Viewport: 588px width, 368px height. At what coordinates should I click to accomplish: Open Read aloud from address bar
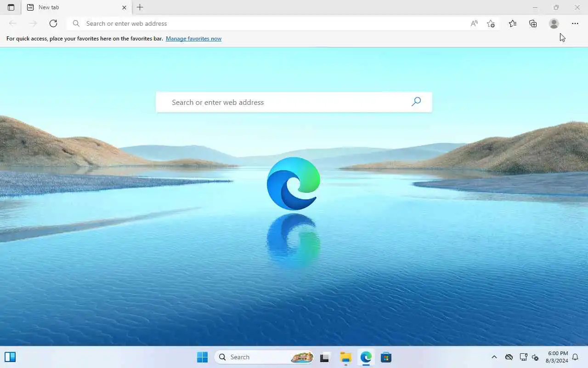pyautogui.click(x=474, y=23)
